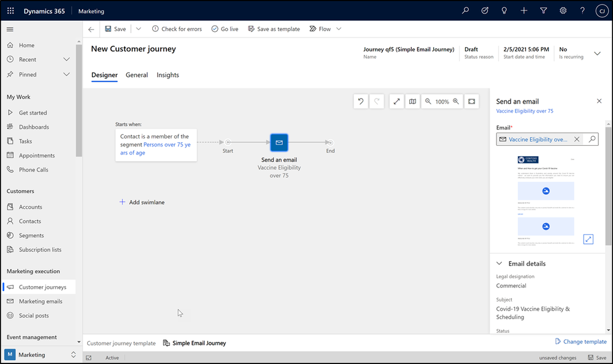Screen dimensions: 613x364
Task: Save the customer journey
Action: point(115,29)
